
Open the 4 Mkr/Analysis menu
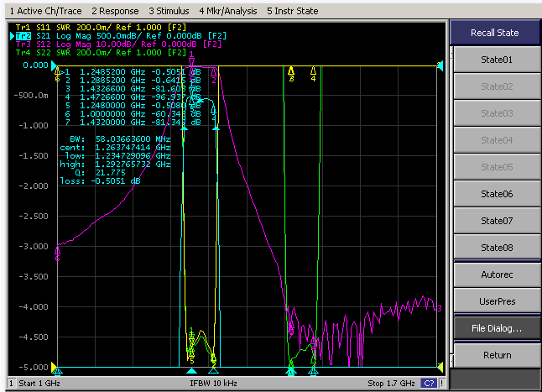[228, 11]
